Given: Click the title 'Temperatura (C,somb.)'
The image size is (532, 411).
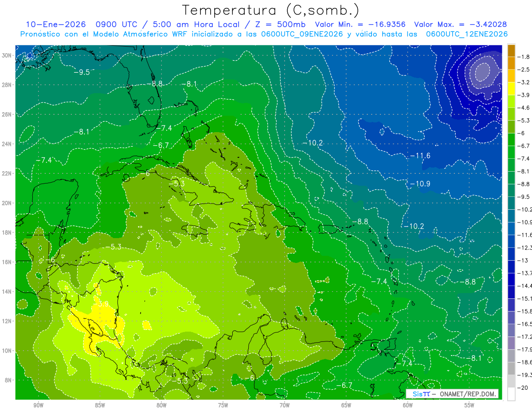Looking at the screenshot, I should click(271, 10).
